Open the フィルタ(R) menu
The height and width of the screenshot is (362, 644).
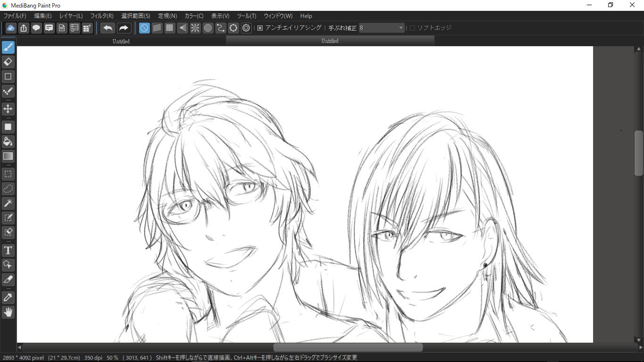[x=102, y=16]
